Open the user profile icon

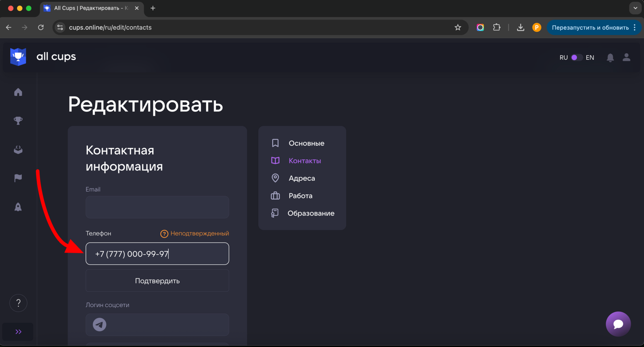click(x=626, y=57)
